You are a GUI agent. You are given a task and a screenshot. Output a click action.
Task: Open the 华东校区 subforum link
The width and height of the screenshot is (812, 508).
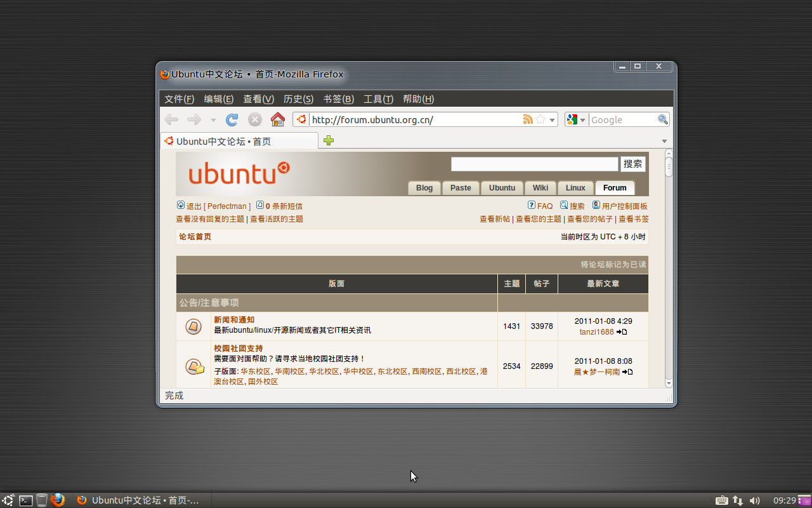coord(255,371)
